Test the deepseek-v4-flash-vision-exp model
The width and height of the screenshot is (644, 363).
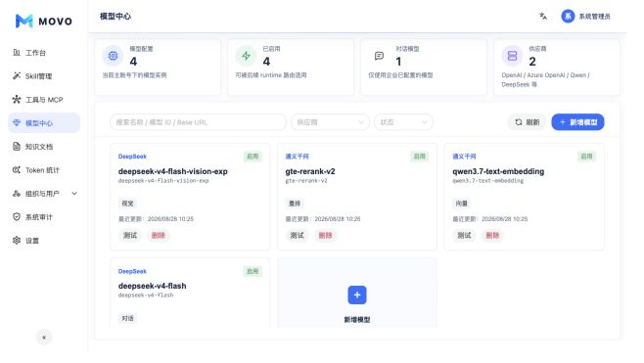click(130, 235)
